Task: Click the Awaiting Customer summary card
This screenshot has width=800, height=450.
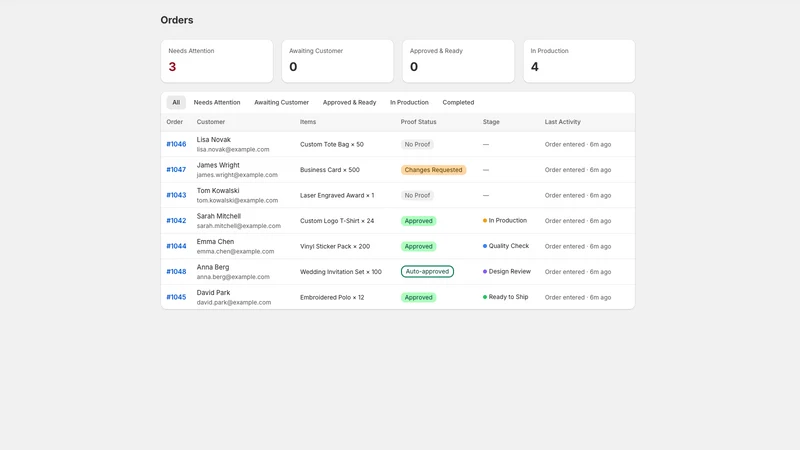Action: click(x=338, y=61)
